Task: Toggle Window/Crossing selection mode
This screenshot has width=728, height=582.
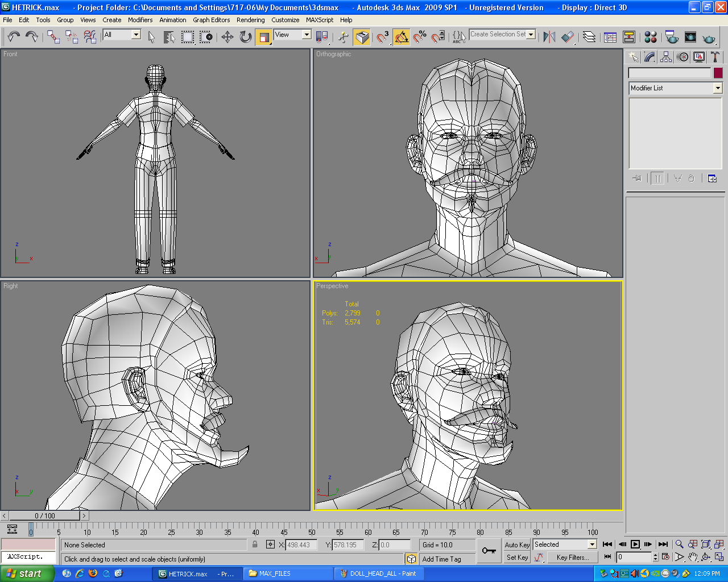Action: (206, 37)
